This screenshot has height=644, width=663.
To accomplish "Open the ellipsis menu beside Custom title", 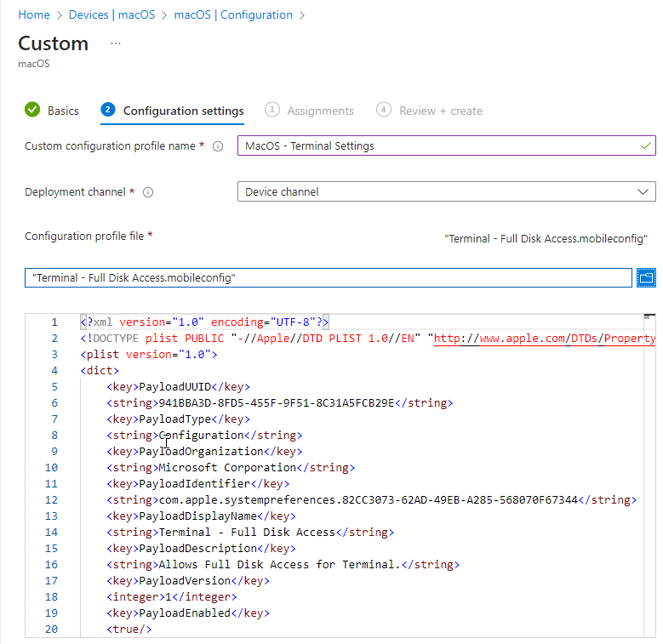I will click(116, 43).
